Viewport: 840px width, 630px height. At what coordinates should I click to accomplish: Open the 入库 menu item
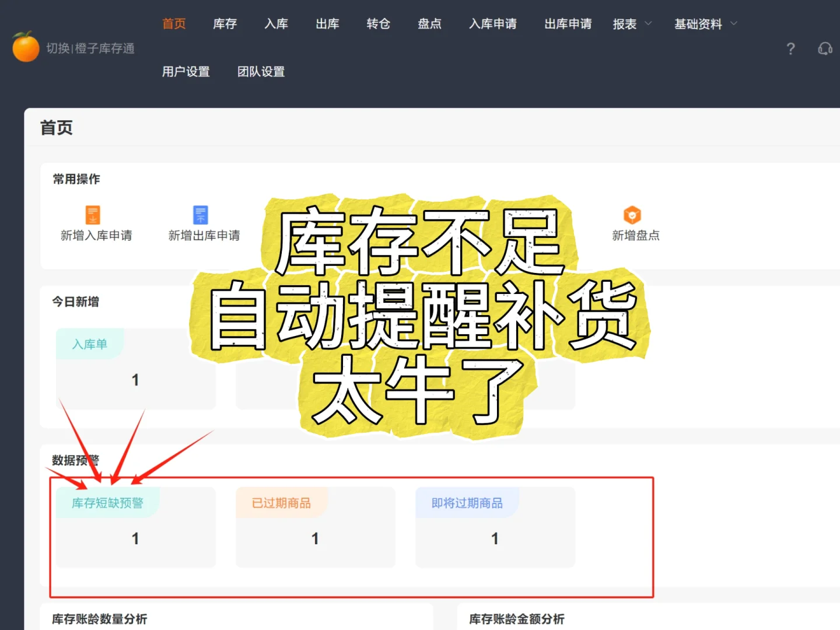click(276, 24)
